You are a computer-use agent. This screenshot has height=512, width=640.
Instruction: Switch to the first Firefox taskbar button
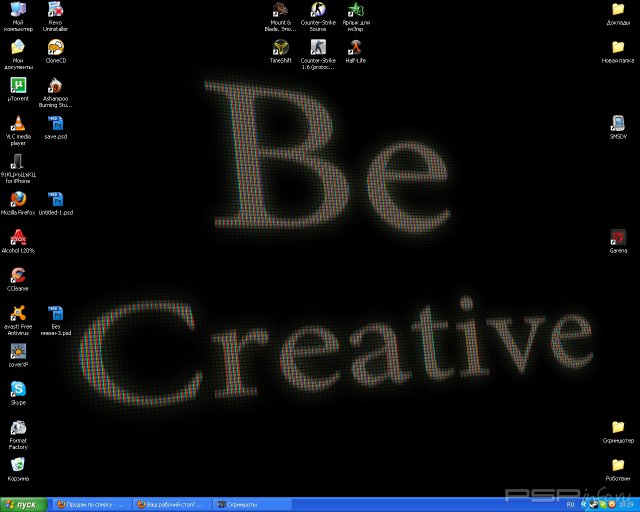pyautogui.click(x=92, y=504)
